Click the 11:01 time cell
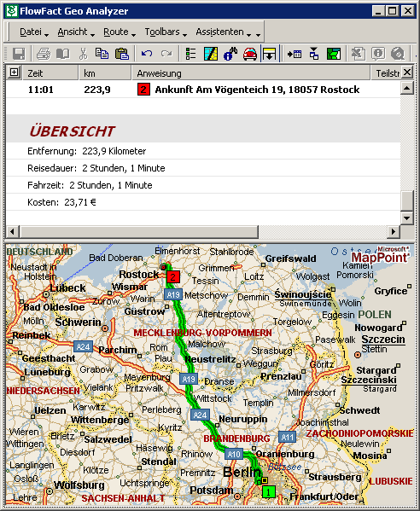Viewport: 420px width, 511px height. click(x=41, y=90)
